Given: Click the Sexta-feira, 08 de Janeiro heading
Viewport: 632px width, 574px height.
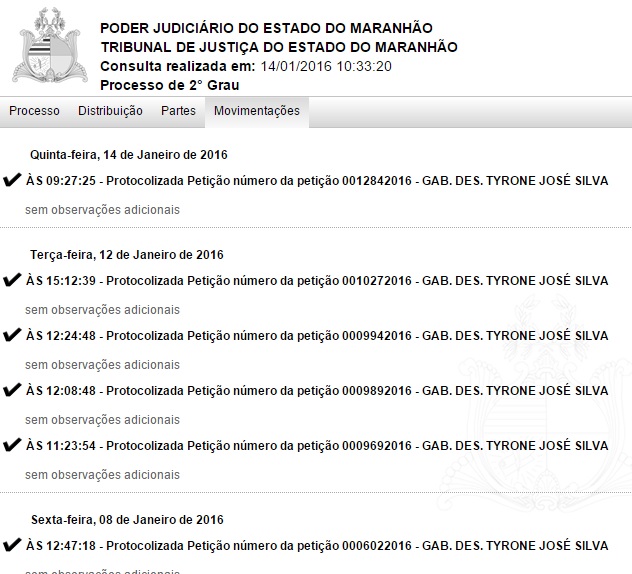Looking at the screenshot, I should pyautogui.click(x=127, y=520).
